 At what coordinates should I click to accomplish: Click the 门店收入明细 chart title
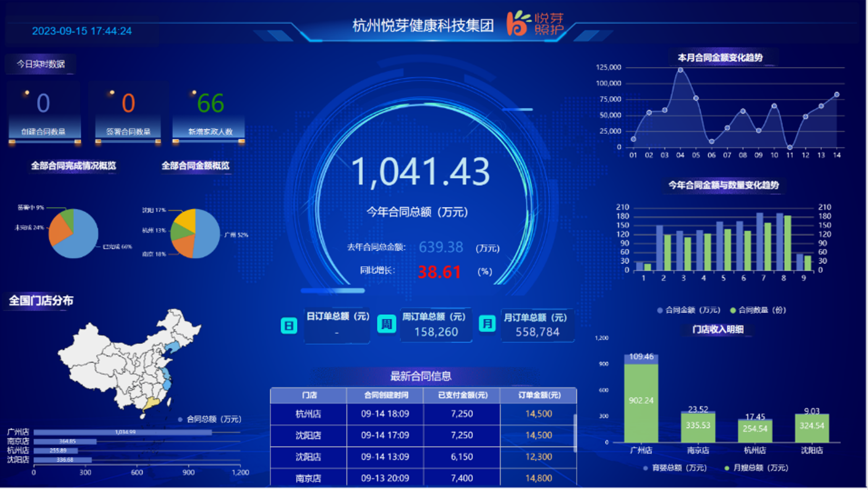coord(718,330)
